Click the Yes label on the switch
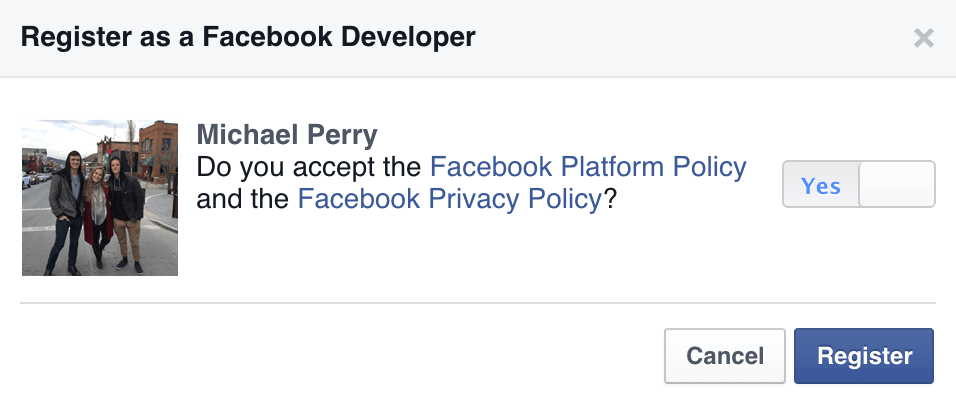 coord(821,185)
